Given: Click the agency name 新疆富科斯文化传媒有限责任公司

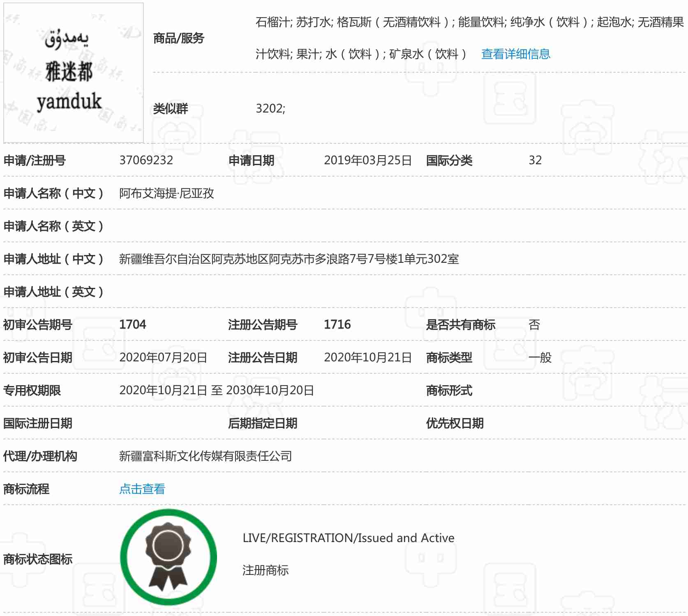Looking at the screenshot, I should [205, 456].
